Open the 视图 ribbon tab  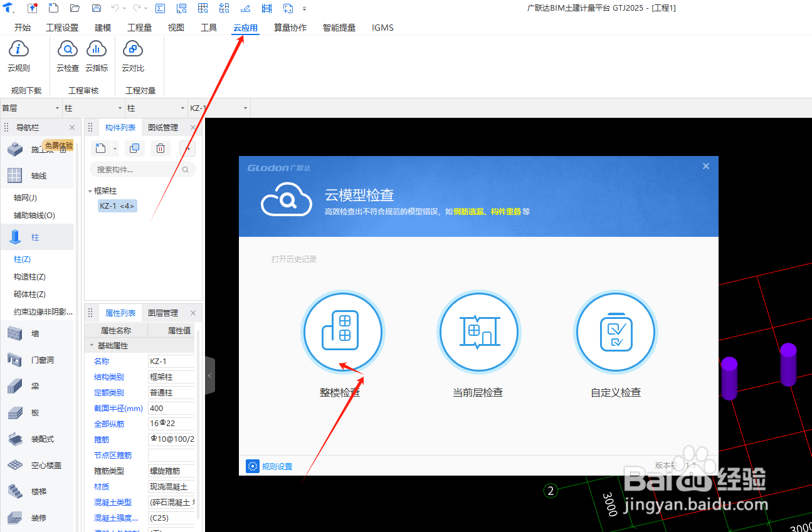point(176,28)
